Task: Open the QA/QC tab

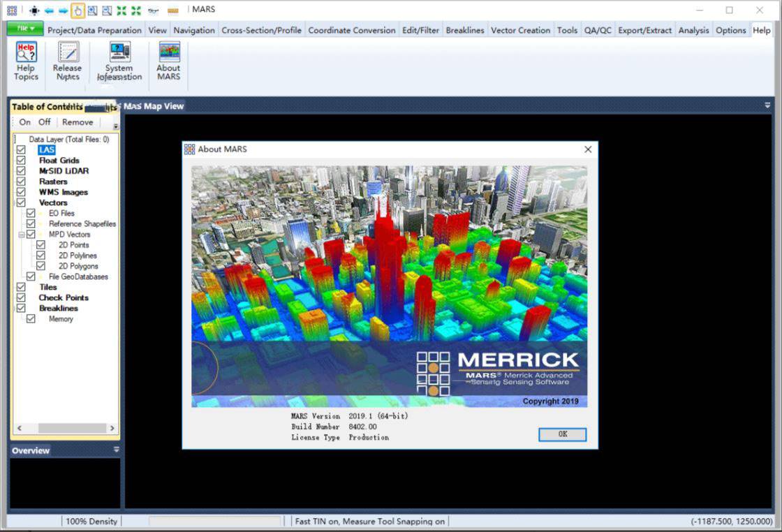Action: 598,31
